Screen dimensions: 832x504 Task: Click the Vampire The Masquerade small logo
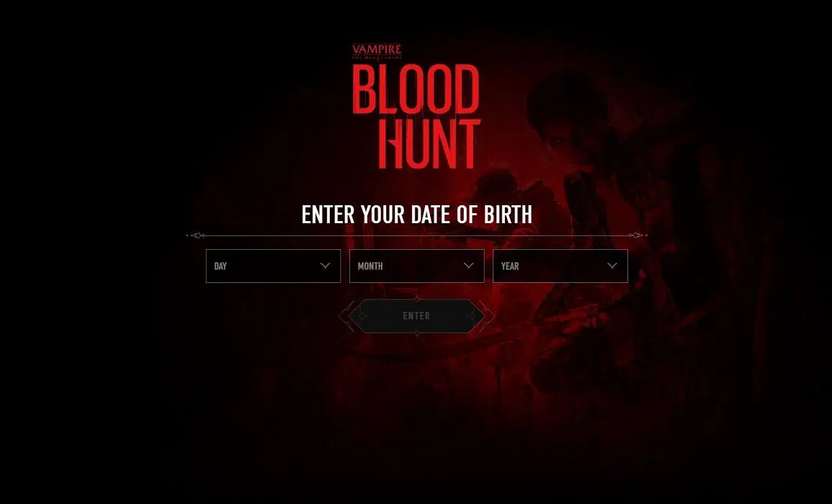(377, 51)
